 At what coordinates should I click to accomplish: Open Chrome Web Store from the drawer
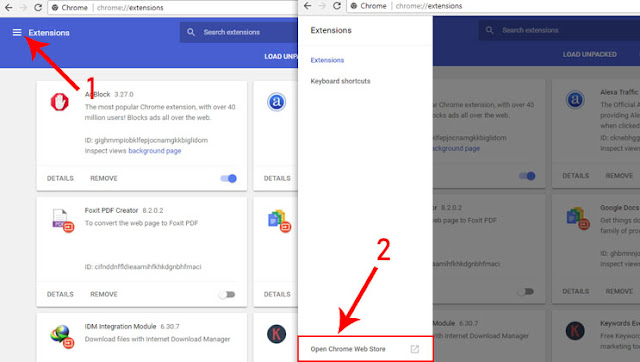coord(365,349)
